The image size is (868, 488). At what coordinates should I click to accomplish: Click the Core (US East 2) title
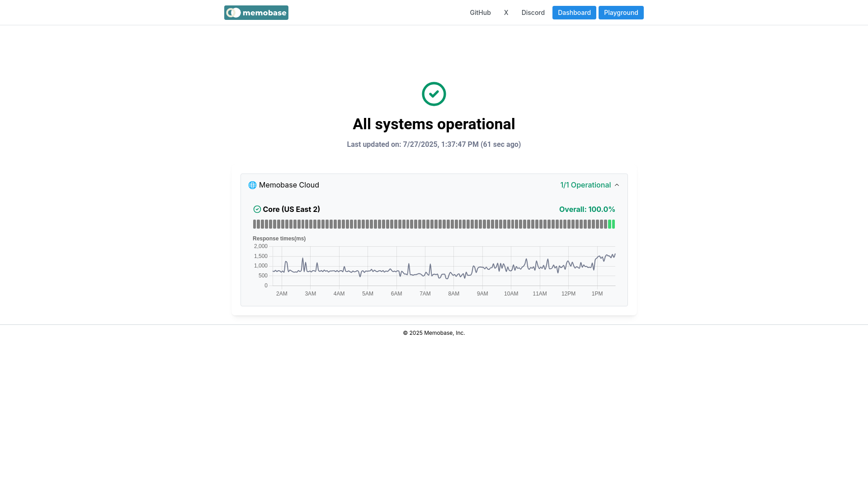(x=291, y=209)
